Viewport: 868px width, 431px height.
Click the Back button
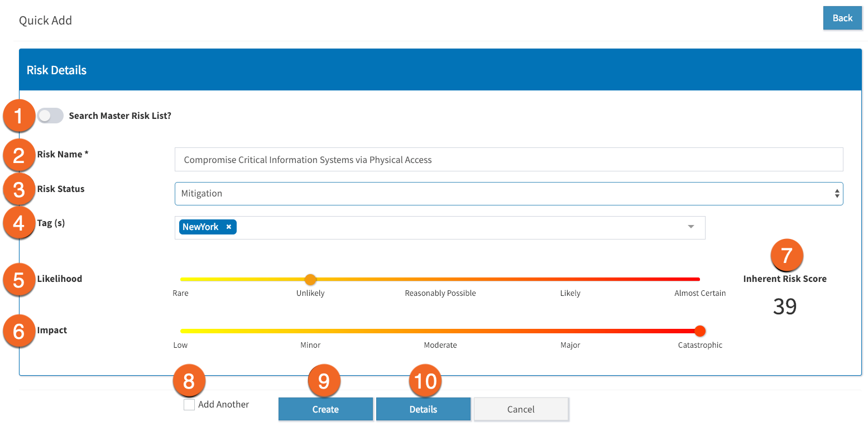click(x=842, y=18)
